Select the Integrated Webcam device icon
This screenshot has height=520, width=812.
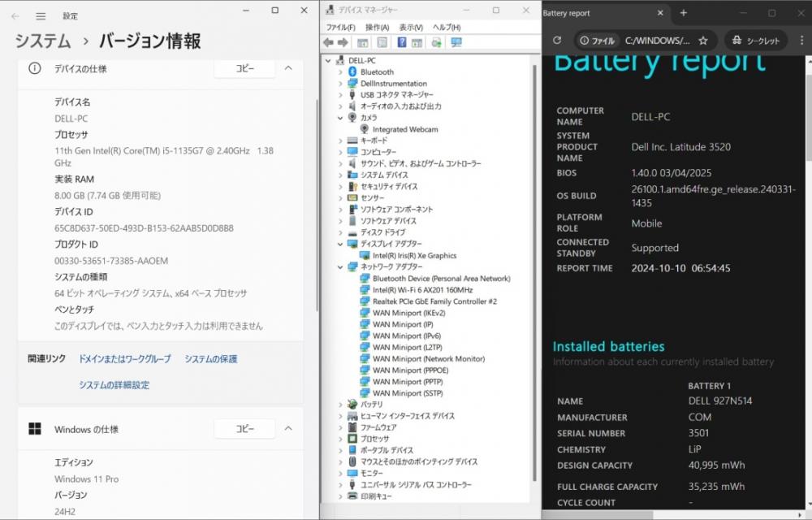click(365, 129)
